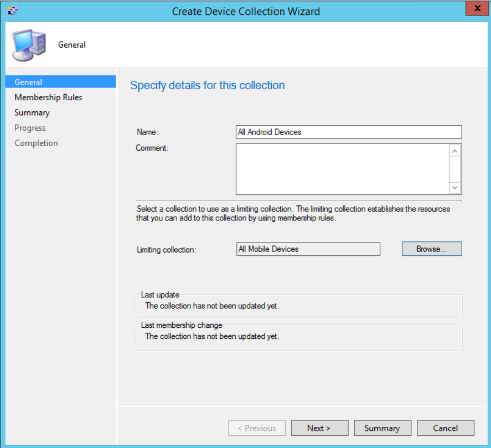Click the 'Specify details for this collection' heading
Image resolution: width=491 pixels, height=448 pixels.
click(207, 85)
